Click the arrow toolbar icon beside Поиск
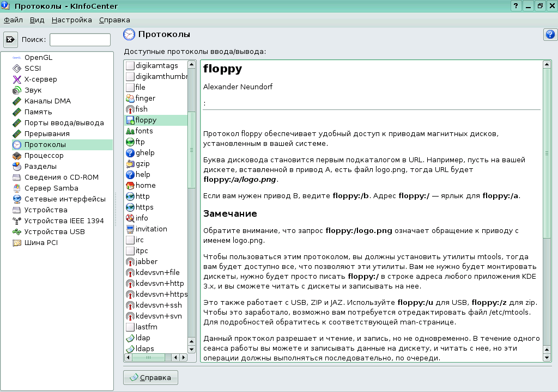The width and height of the screenshot is (558, 392). [x=11, y=39]
